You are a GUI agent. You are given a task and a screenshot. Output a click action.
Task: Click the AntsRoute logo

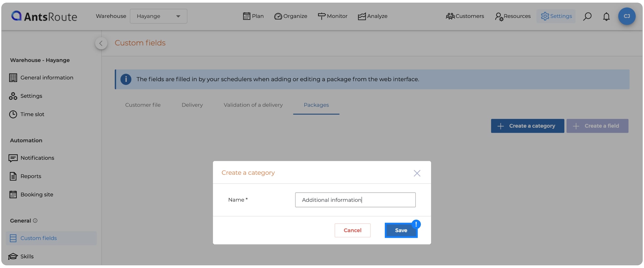[x=44, y=16]
